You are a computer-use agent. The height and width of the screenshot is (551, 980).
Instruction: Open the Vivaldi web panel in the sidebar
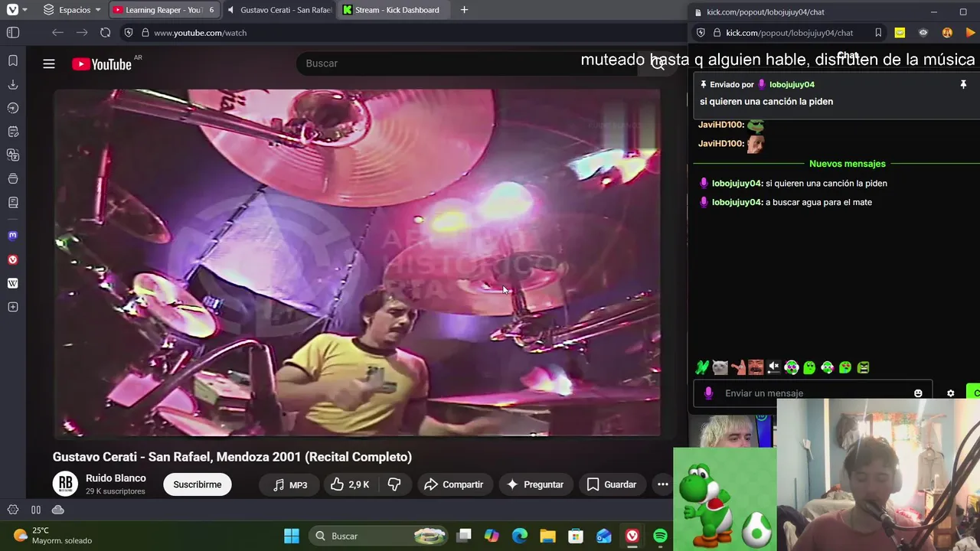click(13, 259)
